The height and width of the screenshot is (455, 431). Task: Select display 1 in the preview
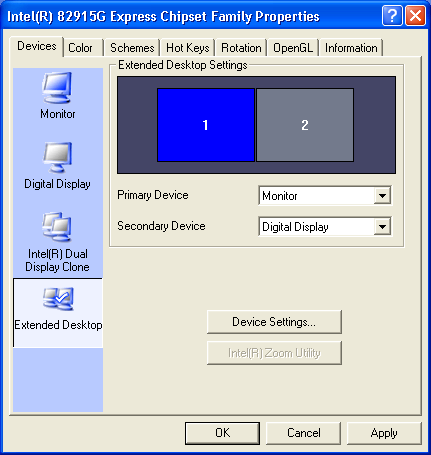[206, 125]
